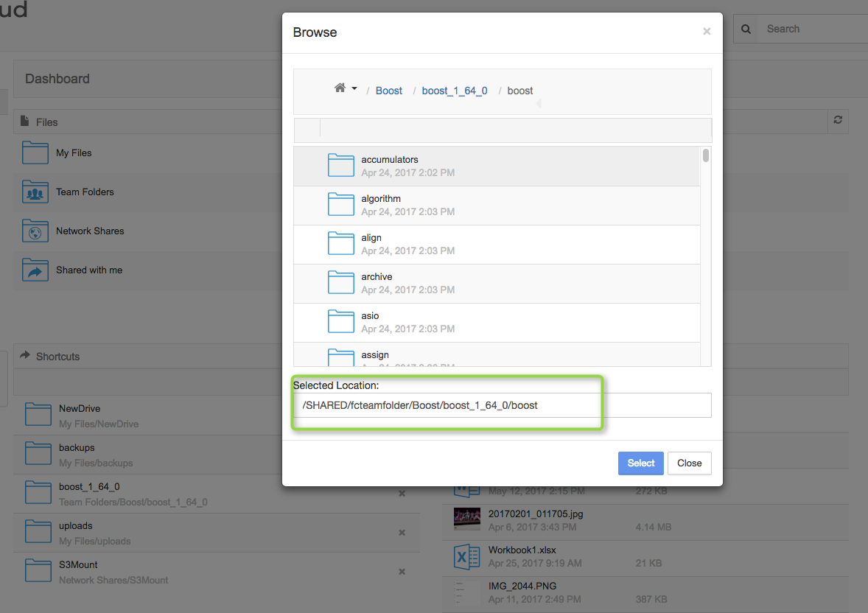Screen dimensions: 868x613
Task: Click the home icon in Browse breadcrumb
Action: [x=340, y=88]
